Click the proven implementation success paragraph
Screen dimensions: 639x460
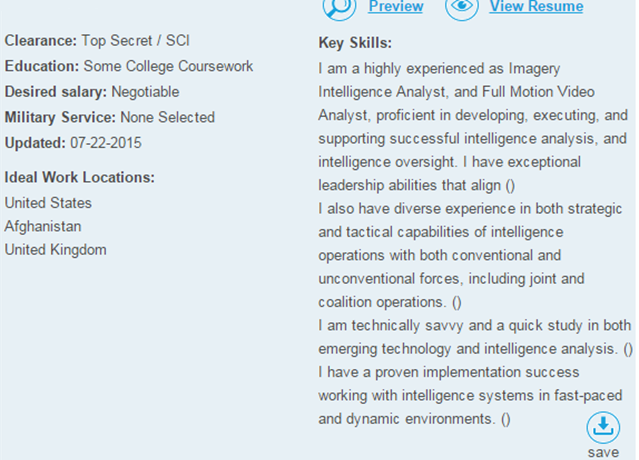pyautogui.click(x=470, y=396)
